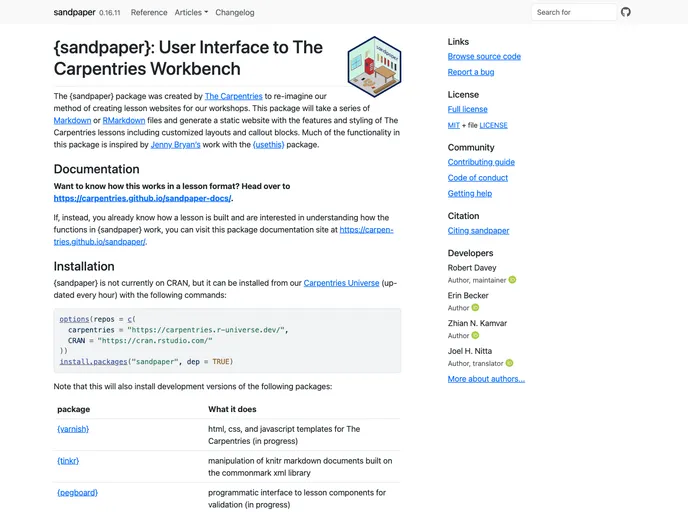Follow The Carpentries link in intro

pyautogui.click(x=233, y=96)
